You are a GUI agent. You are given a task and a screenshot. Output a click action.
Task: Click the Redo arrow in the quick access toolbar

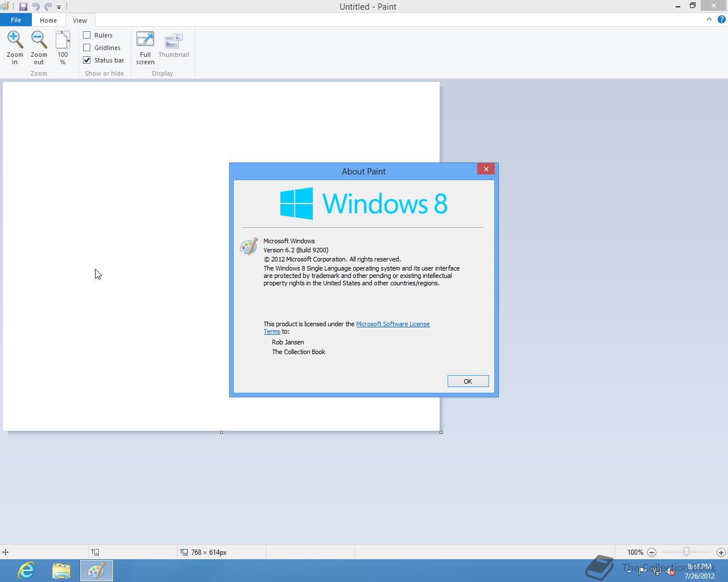coord(48,7)
